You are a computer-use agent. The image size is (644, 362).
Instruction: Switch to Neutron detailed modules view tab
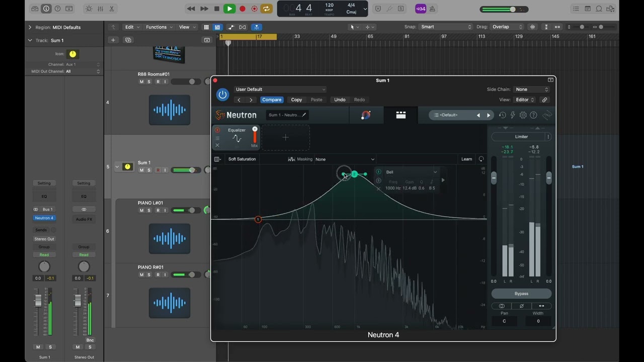(x=401, y=115)
